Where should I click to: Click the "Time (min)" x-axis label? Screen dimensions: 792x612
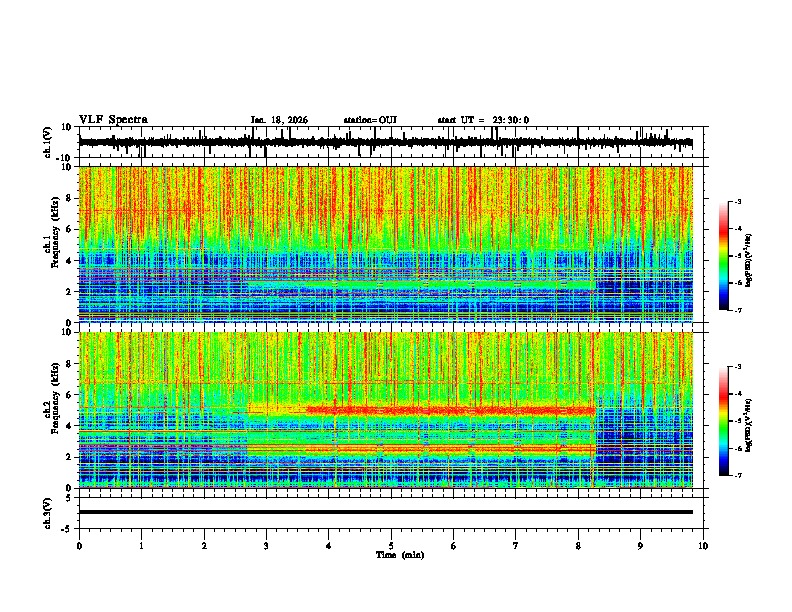point(400,555)
